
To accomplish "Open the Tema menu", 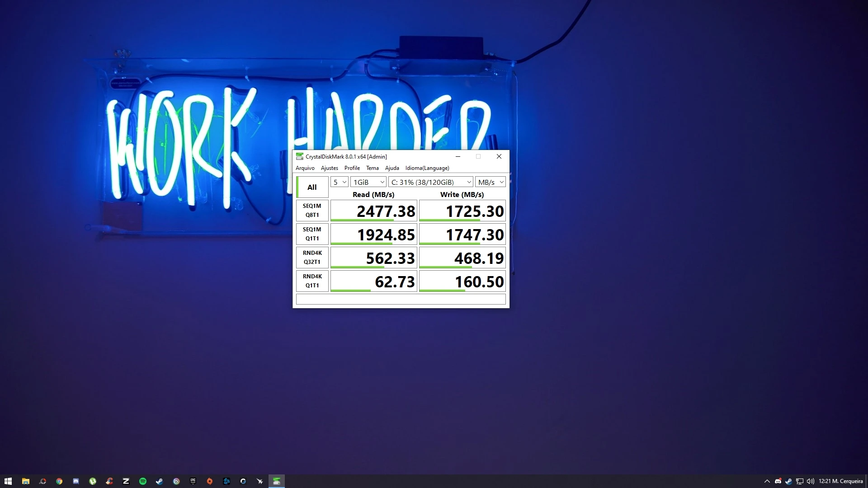I will coord(372,168).
